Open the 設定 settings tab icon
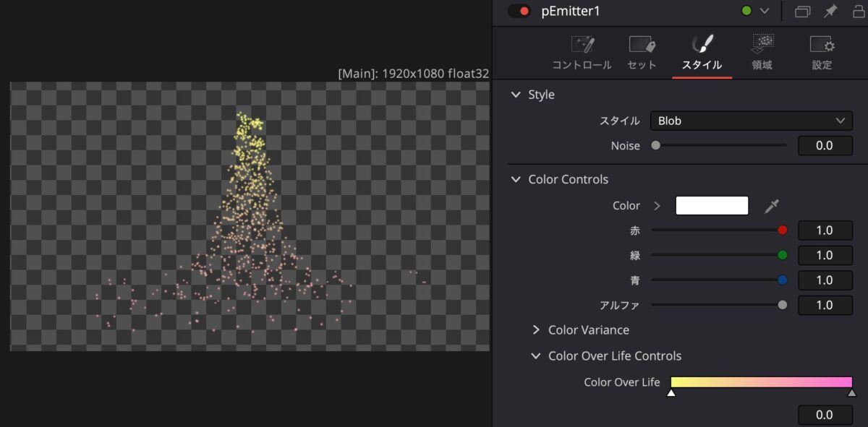This screenshot has width=868, height=427. click(822, 45)
